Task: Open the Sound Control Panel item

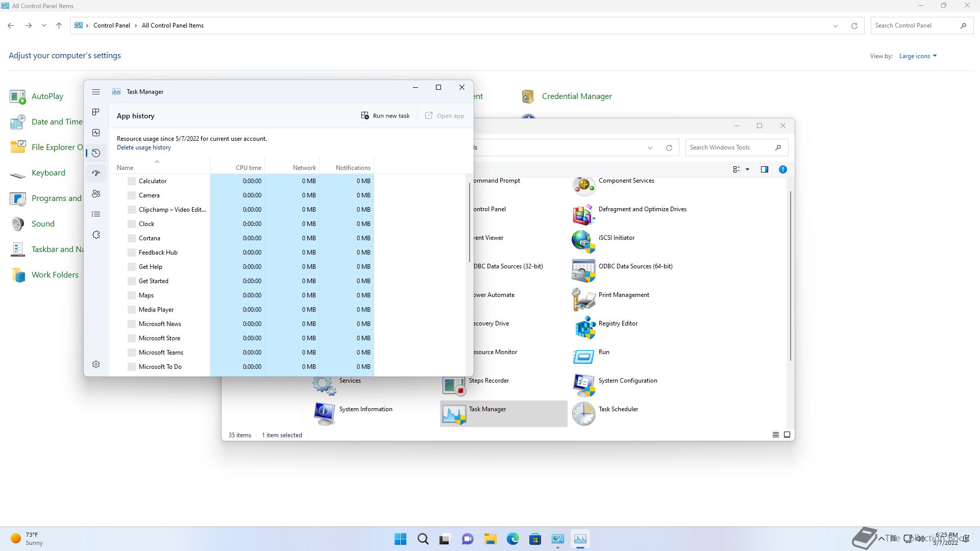Action: tap(32, 224)
